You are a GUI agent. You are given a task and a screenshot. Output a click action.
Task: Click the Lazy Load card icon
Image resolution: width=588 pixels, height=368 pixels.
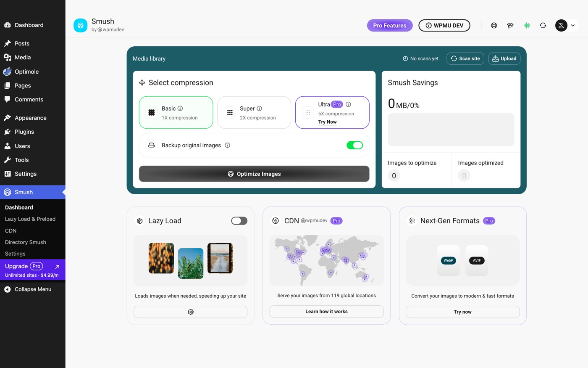click(140, 221)
